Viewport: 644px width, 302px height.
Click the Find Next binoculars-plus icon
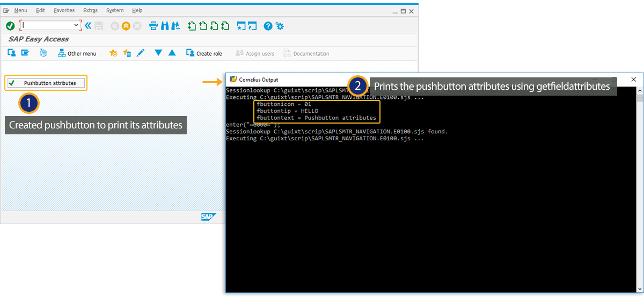[175, 25]
